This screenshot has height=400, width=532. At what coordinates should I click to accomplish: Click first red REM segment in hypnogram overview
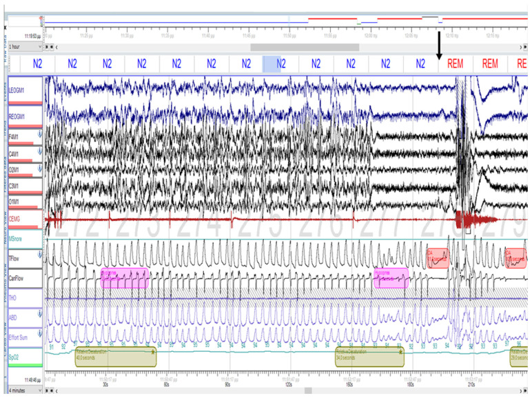coord(332,19)
